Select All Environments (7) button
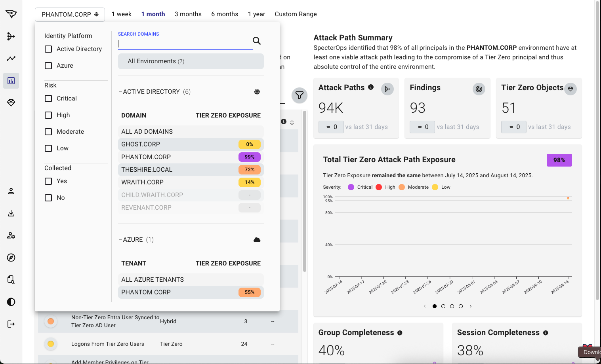Image resolution: width=601 pixels, height=364 pixels. pos(191,61)
